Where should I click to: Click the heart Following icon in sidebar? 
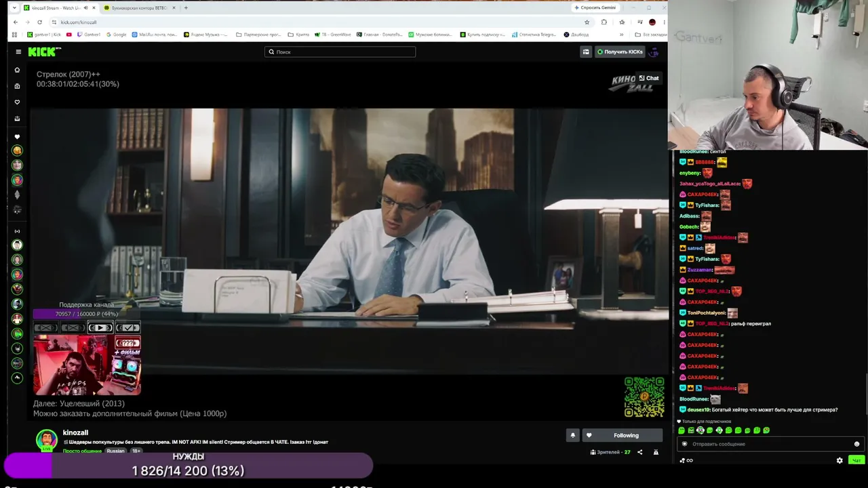(18, 102)
